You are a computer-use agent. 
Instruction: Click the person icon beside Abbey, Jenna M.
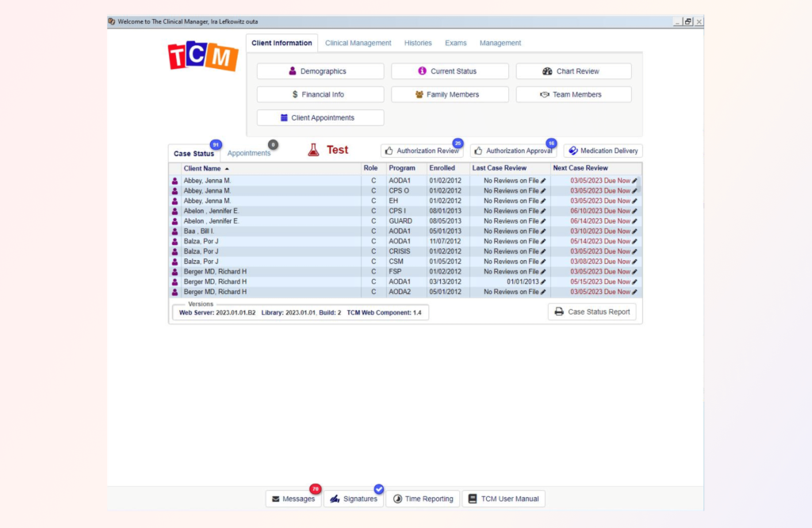[176, 181]
